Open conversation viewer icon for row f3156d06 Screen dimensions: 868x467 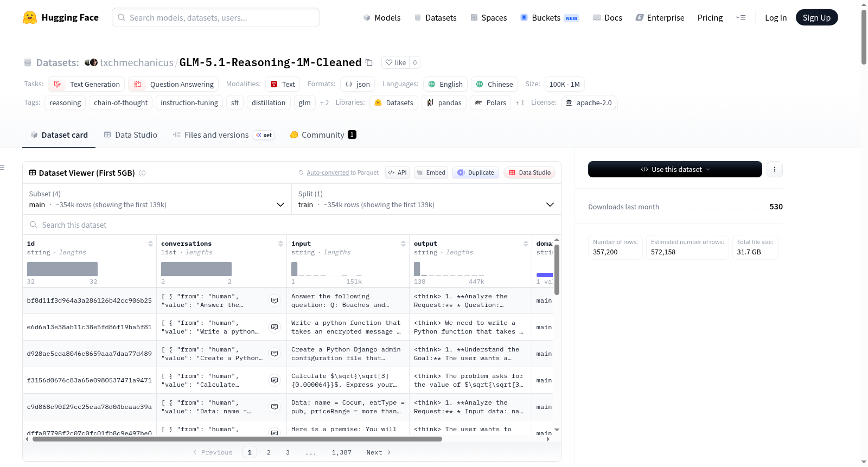click(x=275, y=380)
